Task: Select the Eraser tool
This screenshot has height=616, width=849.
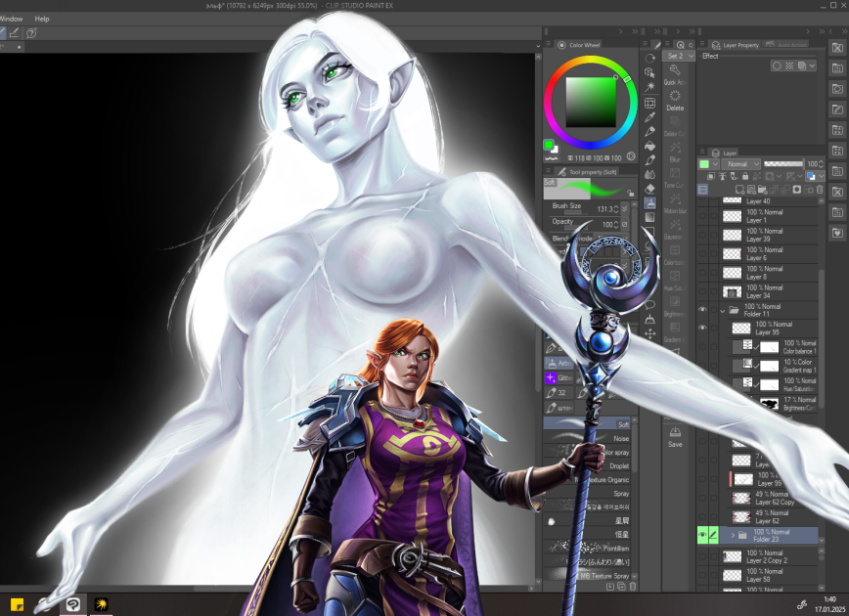Action: pos(649,189)
